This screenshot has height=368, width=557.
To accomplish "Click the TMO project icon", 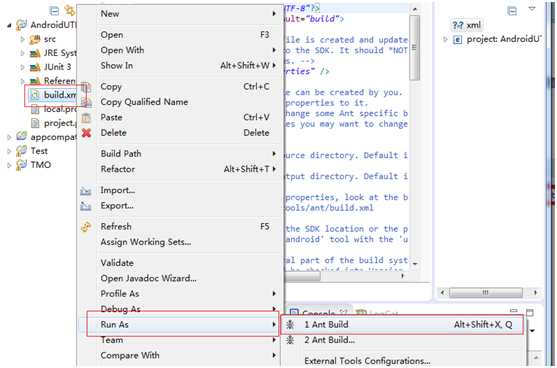I will point(21,165).
